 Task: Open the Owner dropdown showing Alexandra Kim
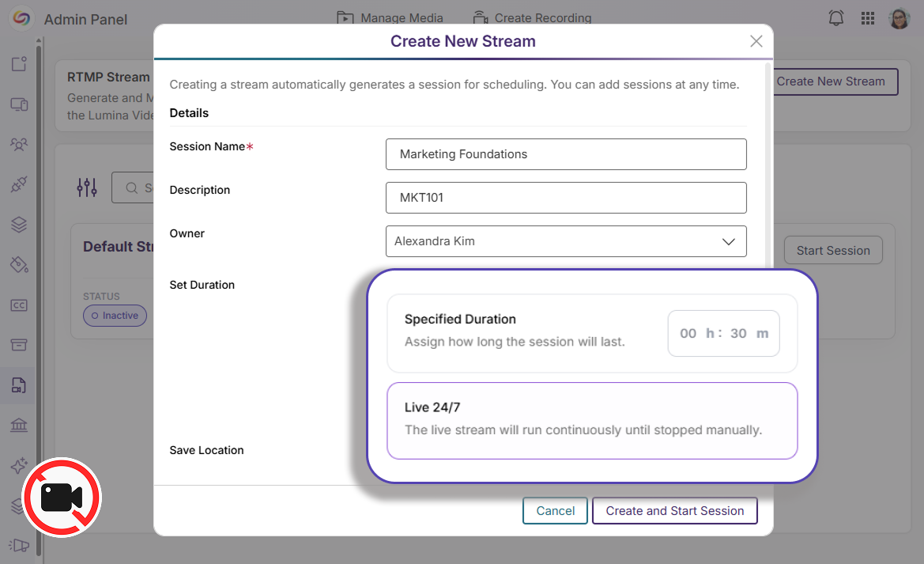(566, 241)
